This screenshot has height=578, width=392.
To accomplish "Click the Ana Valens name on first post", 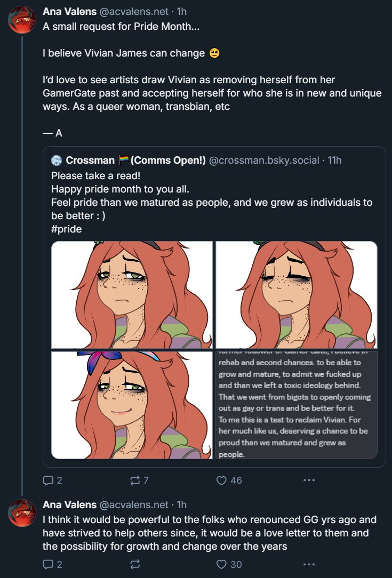I will [69, 11].
